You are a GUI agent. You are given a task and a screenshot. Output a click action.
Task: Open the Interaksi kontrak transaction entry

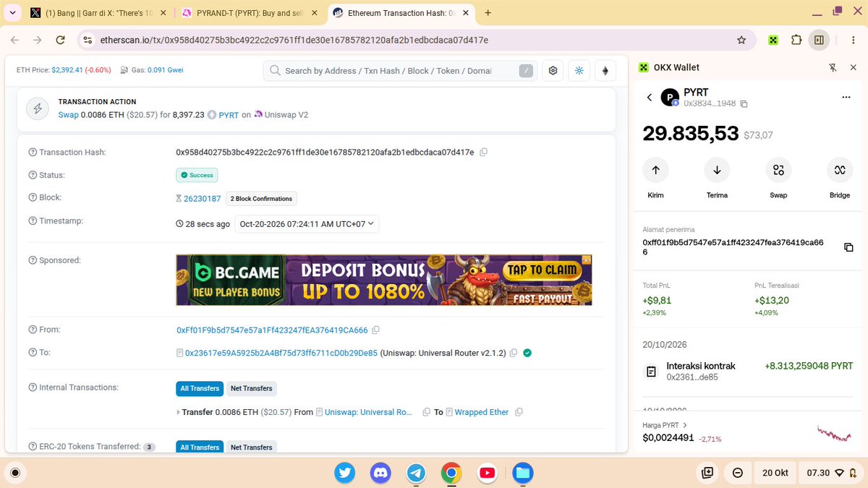[748, 371]
